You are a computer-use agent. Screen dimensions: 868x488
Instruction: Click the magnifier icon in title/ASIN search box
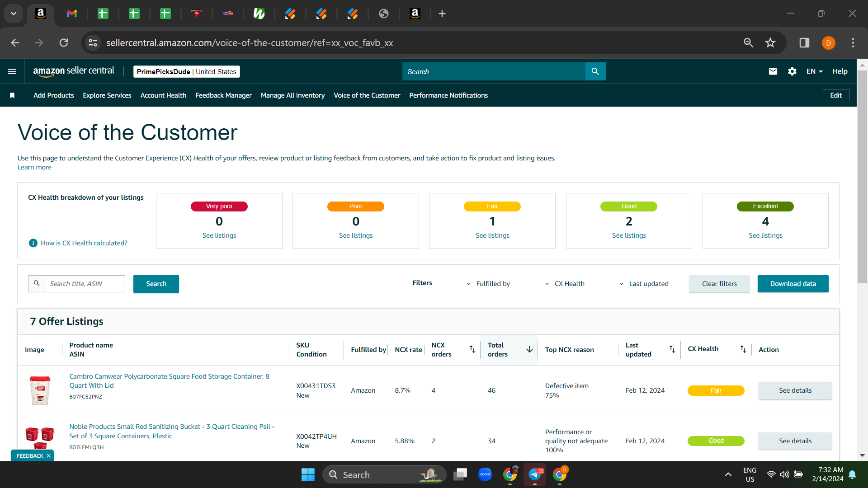(x=37, y=283)
